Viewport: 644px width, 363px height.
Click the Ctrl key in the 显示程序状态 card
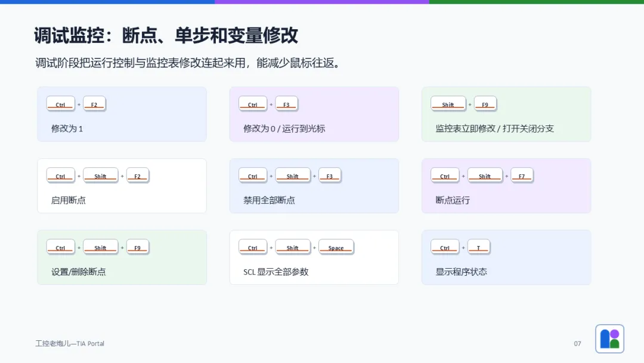445,247
